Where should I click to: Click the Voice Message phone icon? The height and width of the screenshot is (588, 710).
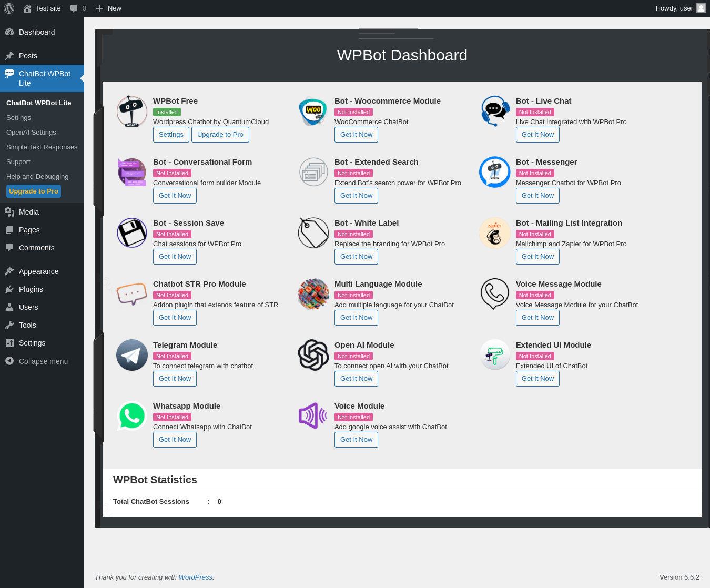(x=495, y=294)
